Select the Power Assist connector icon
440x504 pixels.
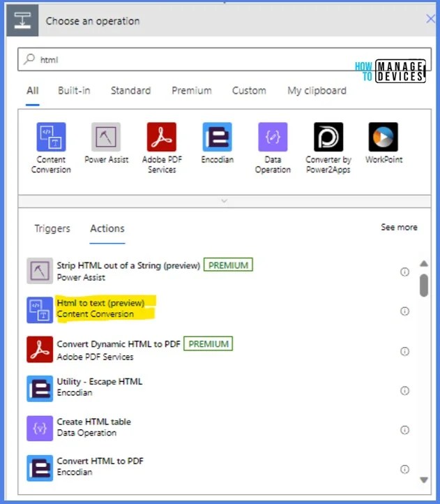[106, 137]
